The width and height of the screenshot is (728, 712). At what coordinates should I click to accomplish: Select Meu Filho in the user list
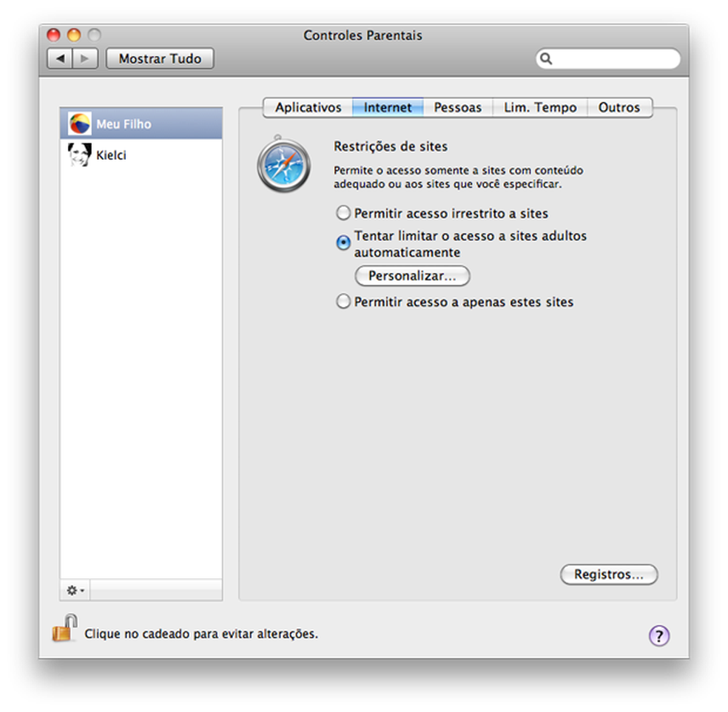141,124
